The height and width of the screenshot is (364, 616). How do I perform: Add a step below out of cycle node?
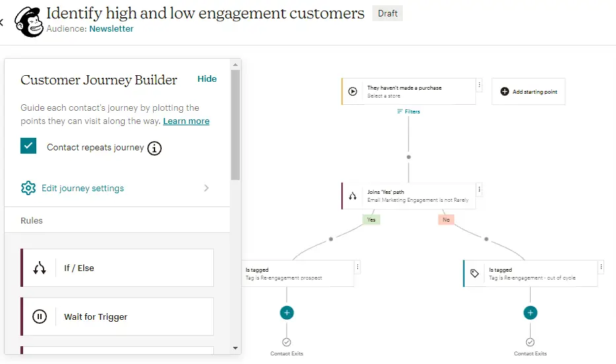click(530, 313)
